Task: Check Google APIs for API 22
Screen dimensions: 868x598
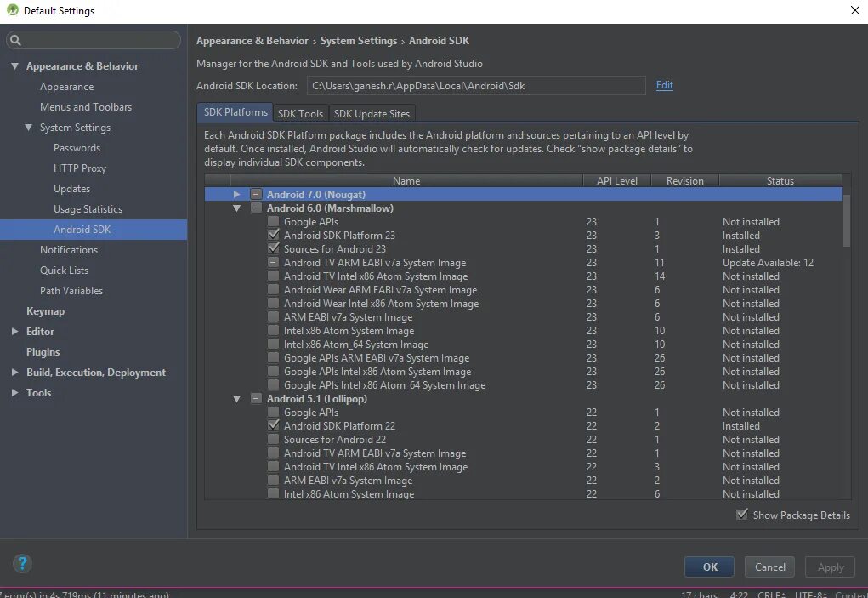Action: (273, 412)
